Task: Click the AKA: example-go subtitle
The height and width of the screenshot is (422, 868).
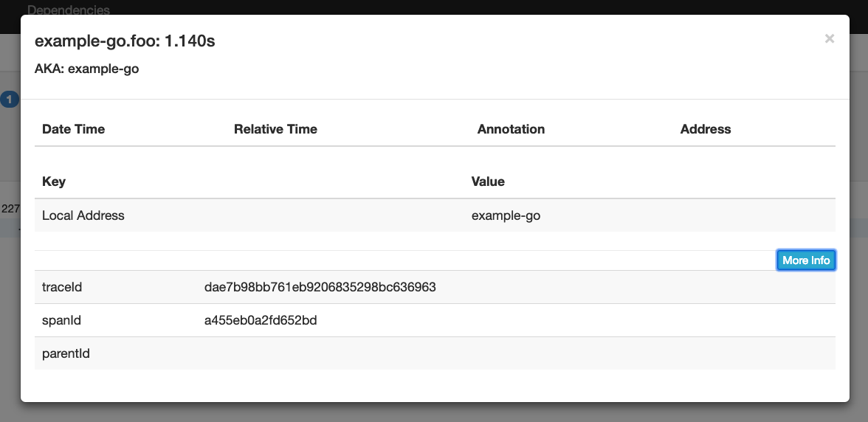Action: tap(87, 69)
